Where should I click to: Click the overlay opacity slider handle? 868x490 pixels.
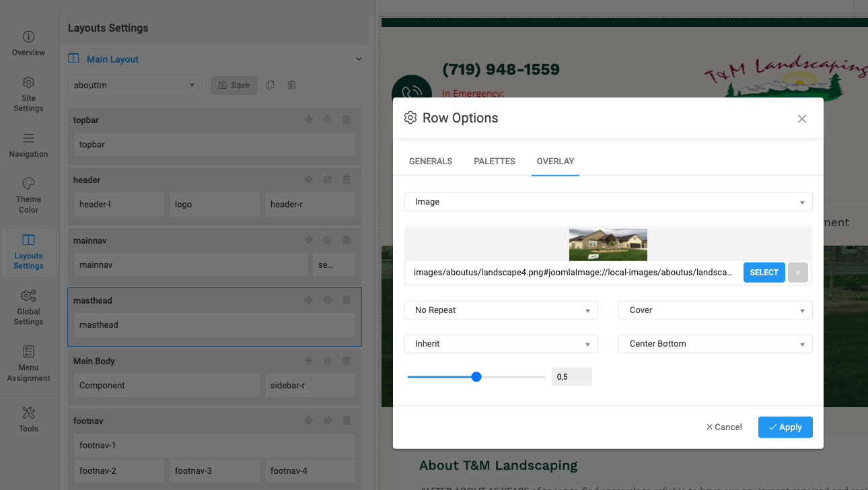(x=476, y=377)
